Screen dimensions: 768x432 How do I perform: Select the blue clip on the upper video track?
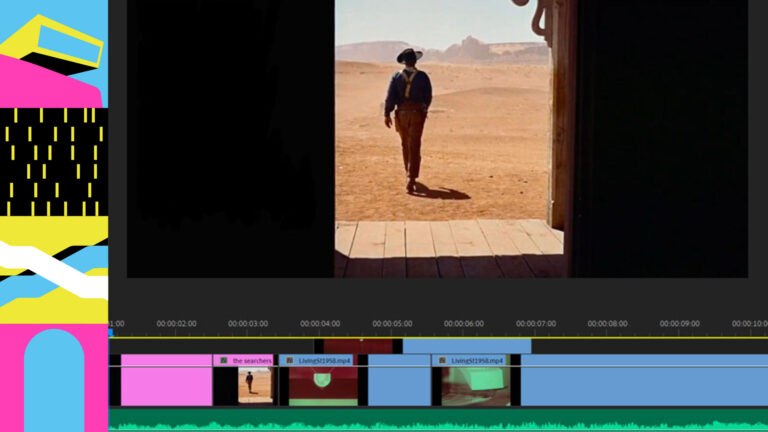[x=466, y=346]
